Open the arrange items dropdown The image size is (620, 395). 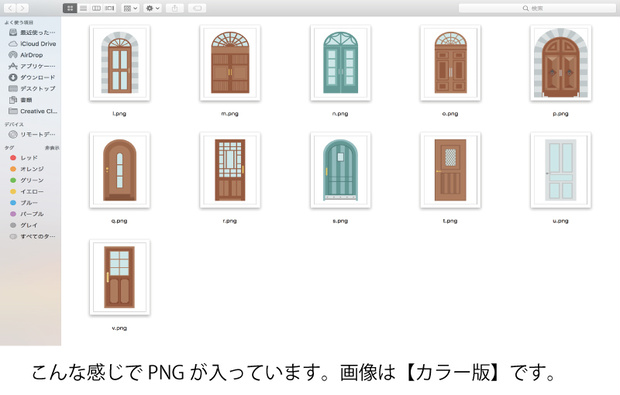[x=130, y=8]
